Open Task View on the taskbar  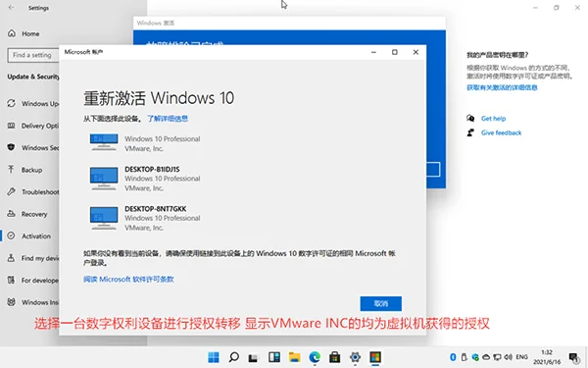click(x=254, y=357)
